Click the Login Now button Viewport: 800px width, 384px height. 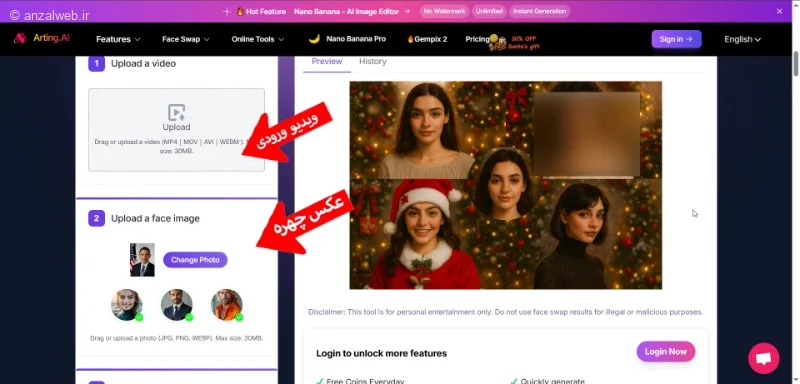click(x=665, y=351)
